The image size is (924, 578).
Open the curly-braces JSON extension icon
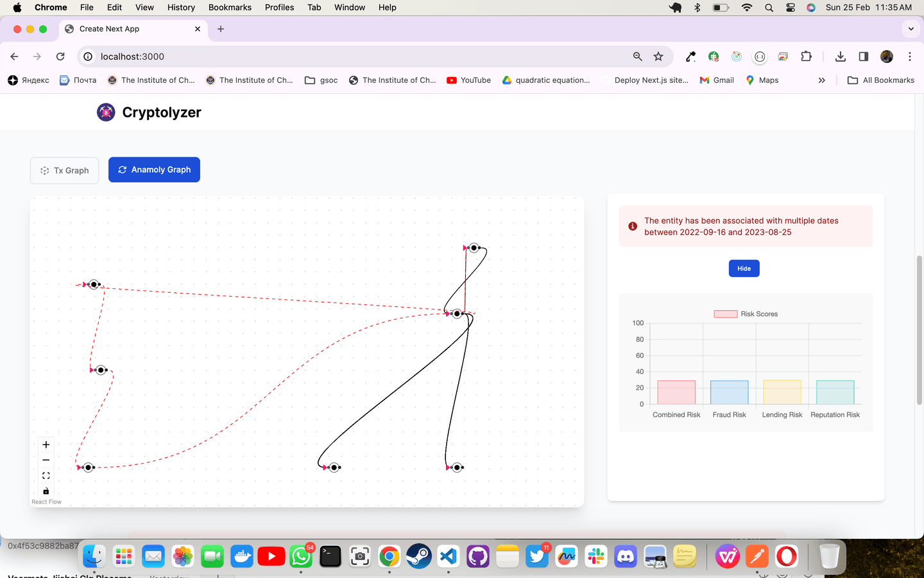(x=760, y=57)
